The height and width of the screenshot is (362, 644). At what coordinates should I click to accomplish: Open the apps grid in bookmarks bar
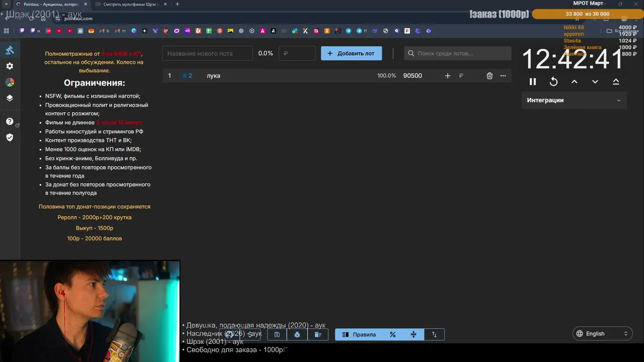pyautogui.click(x=7, y=31)
